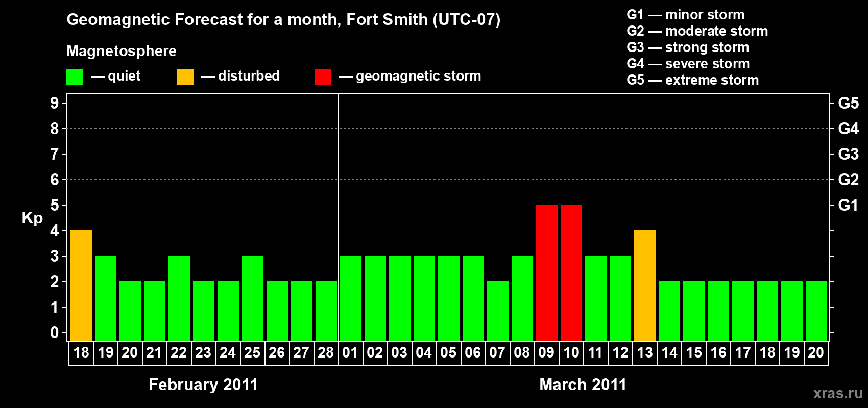Click the 'disturbed' legend label
Viewport: 868px width, 408px height.
pyautogui.click(x=249, y=76)
